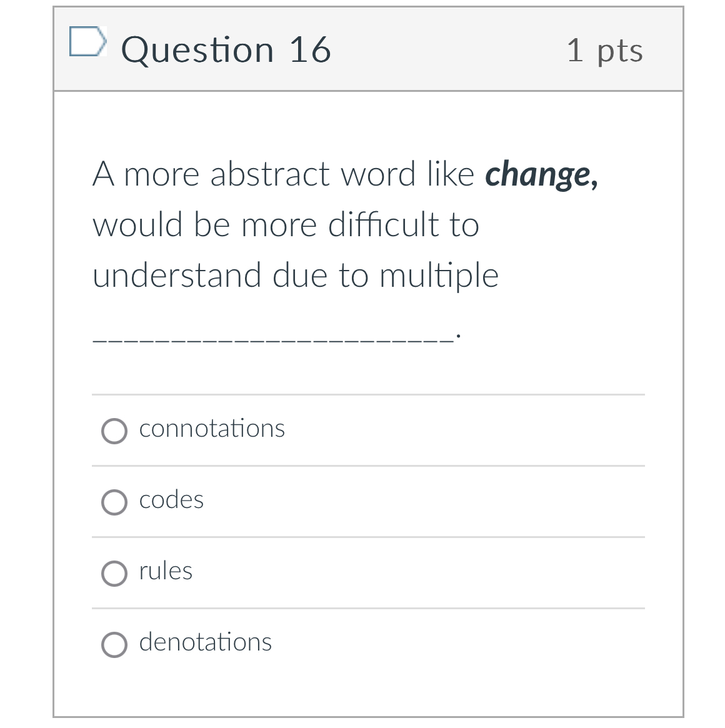Select the denotations answer option
This screenshot has width=725, height=728.
coord(114,644)
